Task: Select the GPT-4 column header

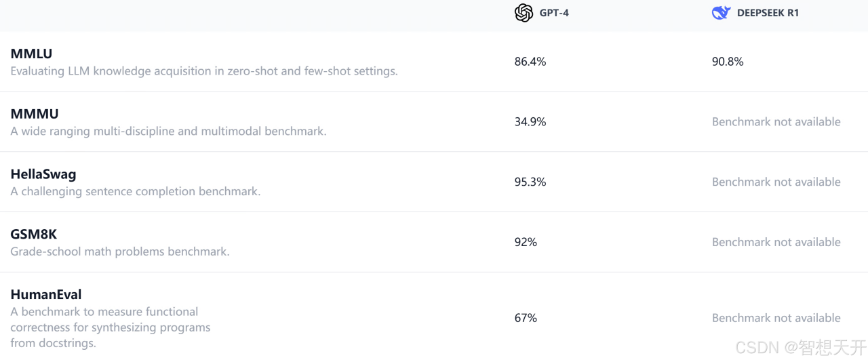Action: [x=554, y=13]
